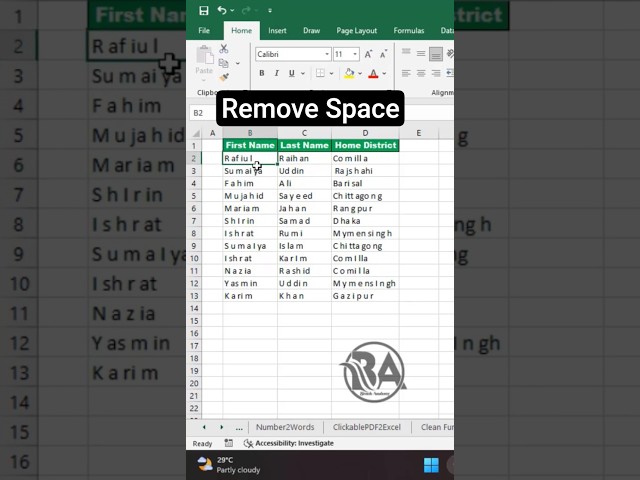Click the Paste clipboard icon
The width and height of the screenshot is (640, 480).
coord(204,55)
